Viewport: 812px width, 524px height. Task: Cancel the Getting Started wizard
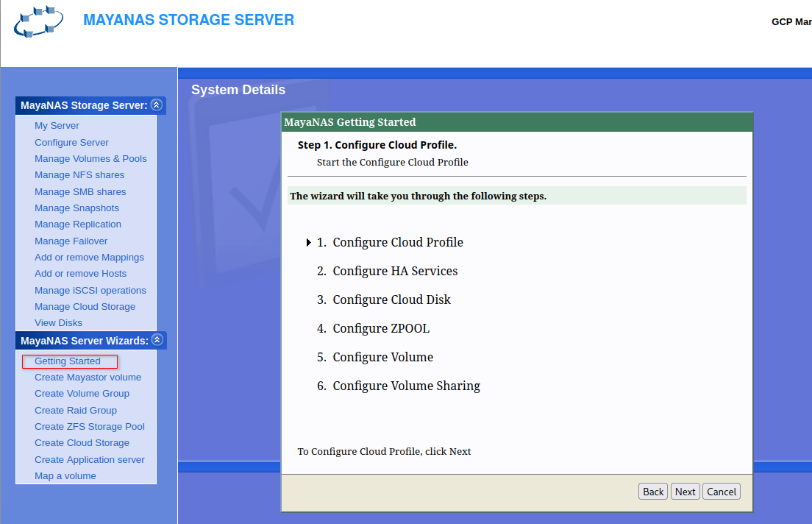coord(721,492)
